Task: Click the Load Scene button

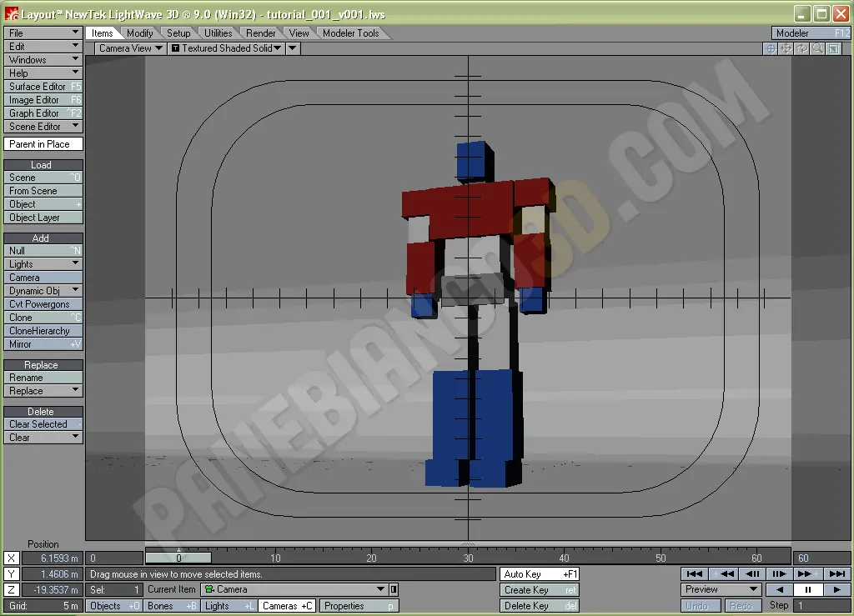Action: pos(43,178)
